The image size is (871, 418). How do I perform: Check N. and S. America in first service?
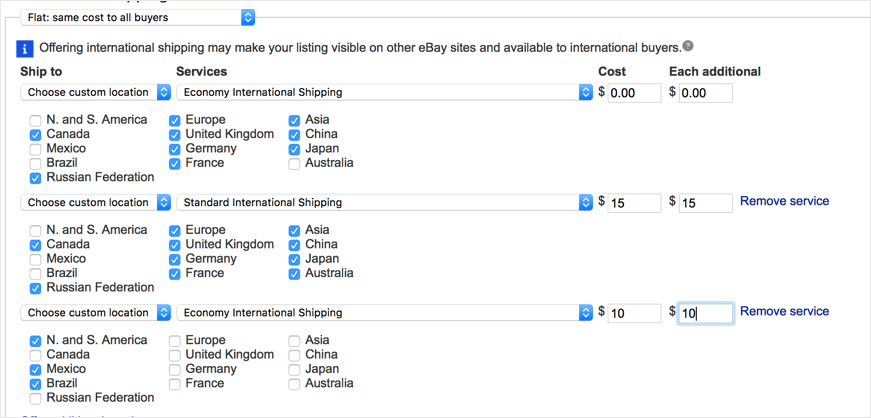point(36,120)
